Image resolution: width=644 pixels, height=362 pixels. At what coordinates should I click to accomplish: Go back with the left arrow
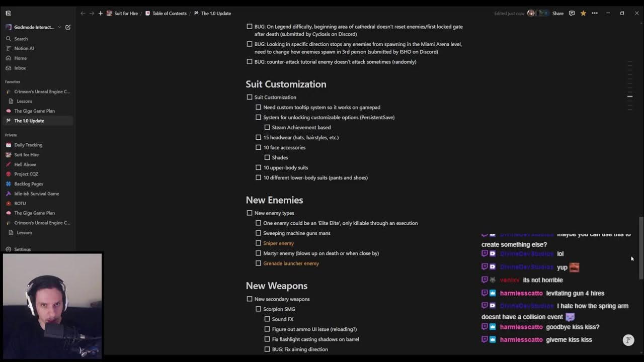pos(83,14)
